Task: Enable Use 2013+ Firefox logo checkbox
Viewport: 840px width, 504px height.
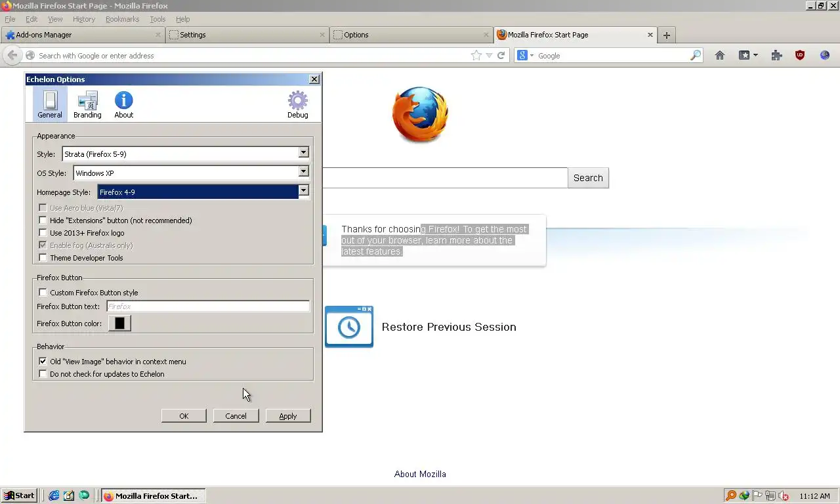Action: click(43, 233)
